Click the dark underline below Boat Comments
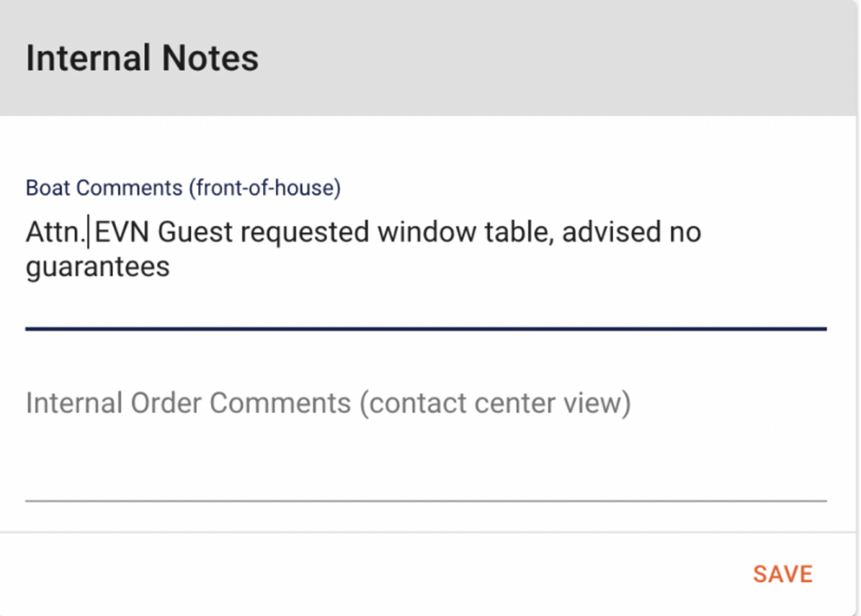 426,329
